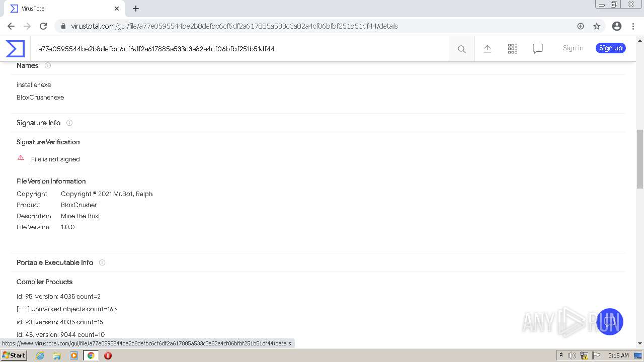Click the 'BloxCrusher.exe' name text

[40, 97]
